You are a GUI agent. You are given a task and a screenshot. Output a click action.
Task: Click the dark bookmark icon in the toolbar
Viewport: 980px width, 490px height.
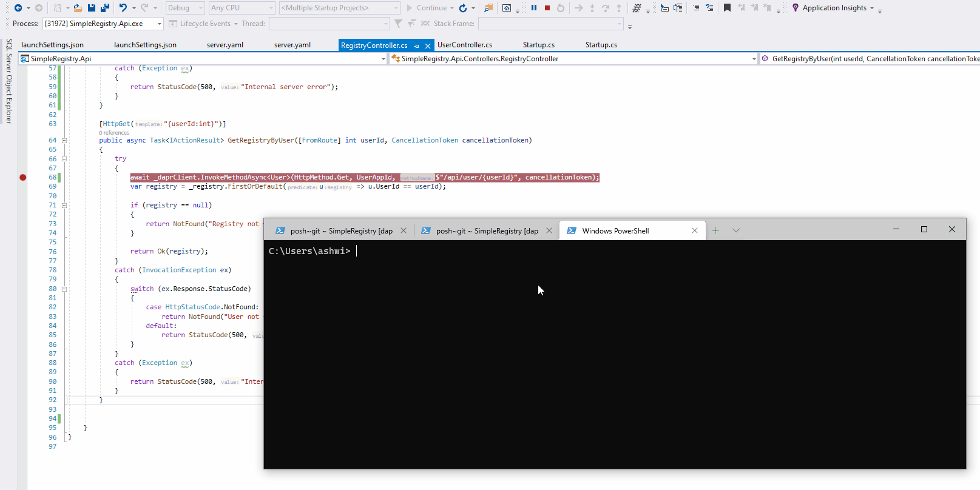(727, 8)
